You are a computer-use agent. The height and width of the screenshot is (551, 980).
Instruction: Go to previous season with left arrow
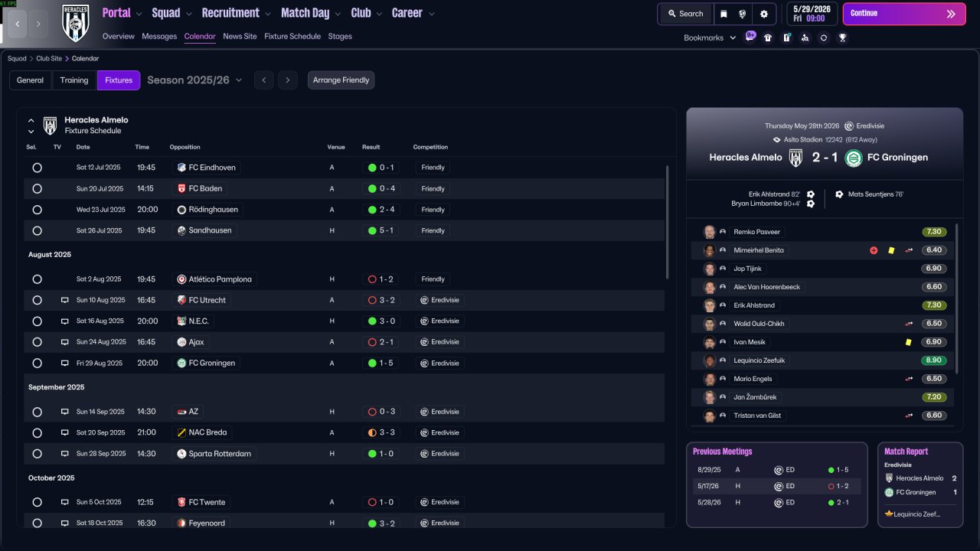click(263, 80)
